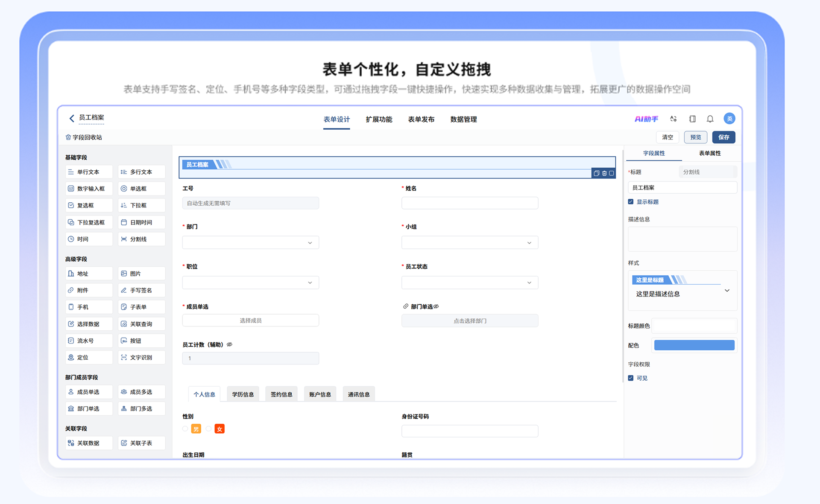Toggle the 可见 permission checkbox
The width and height of the screenshot is (820, 504).
tap(631, 378)
